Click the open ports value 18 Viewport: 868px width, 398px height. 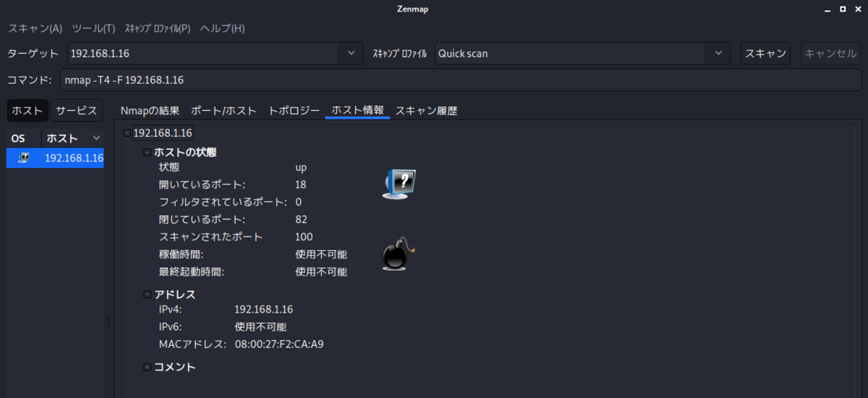coord(301,185)
